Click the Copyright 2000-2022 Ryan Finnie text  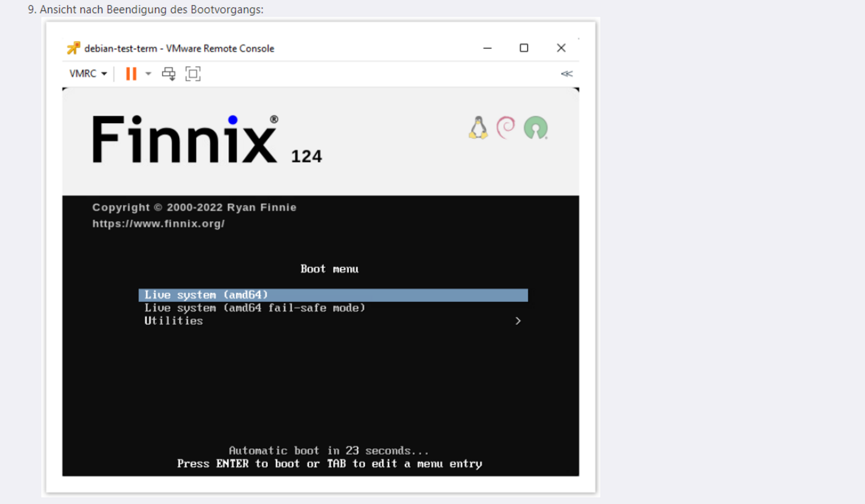(x=194, y=207)
